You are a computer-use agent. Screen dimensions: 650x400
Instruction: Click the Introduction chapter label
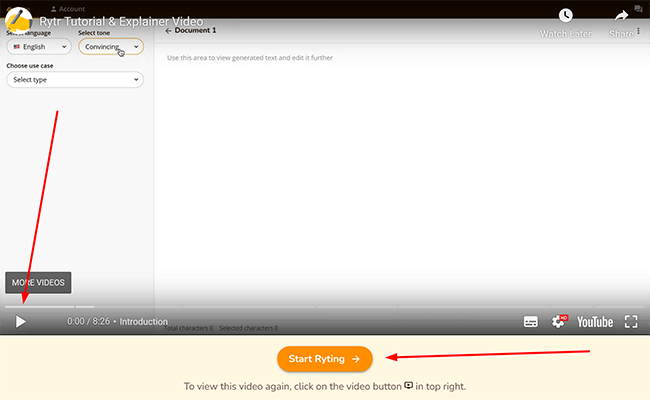click(x=144, y=322)
